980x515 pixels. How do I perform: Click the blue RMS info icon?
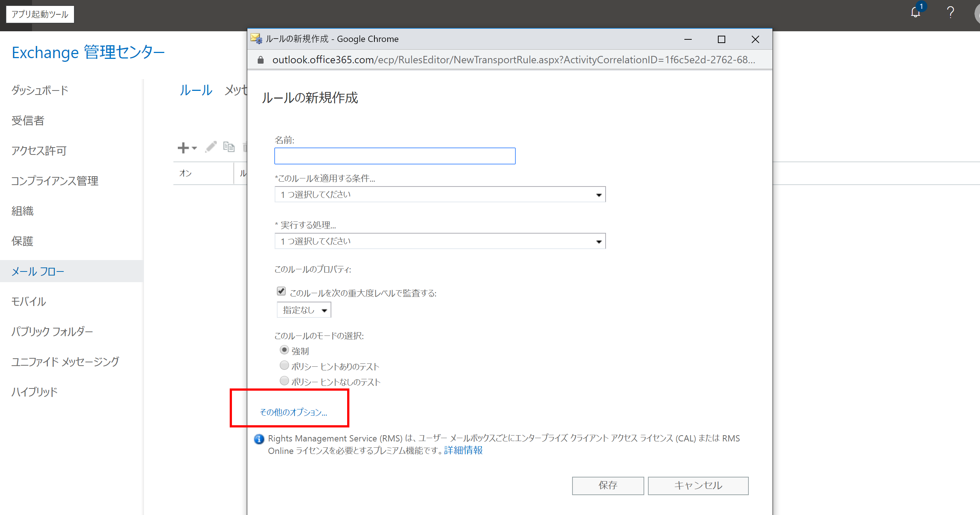(259, 439)
